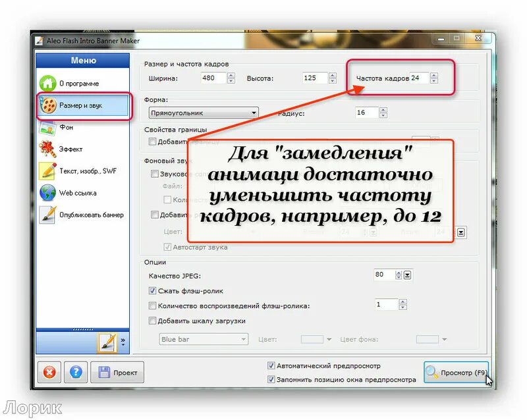
Task: Click the Ширина field showing 480
Action: tap(213, 78)
